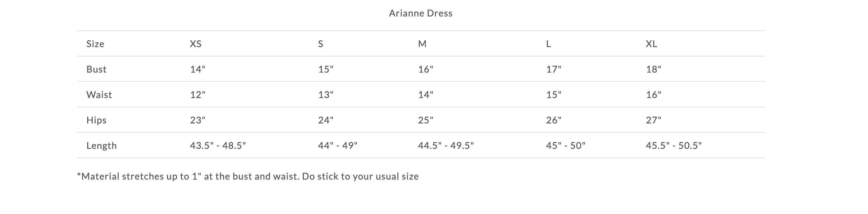Click the XS length range 43.5" - 48.5"
The width and height of the screenshot is (868, 214).
tap(218, 145)
